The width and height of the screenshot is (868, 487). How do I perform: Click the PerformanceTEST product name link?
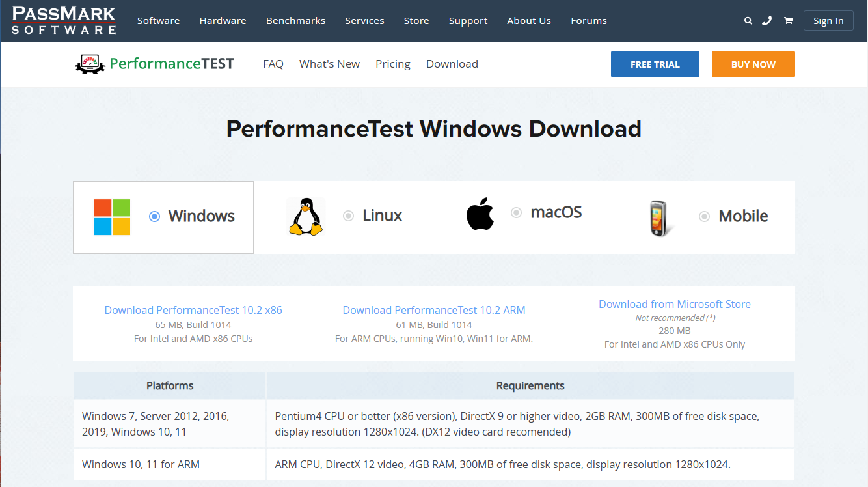172,64
